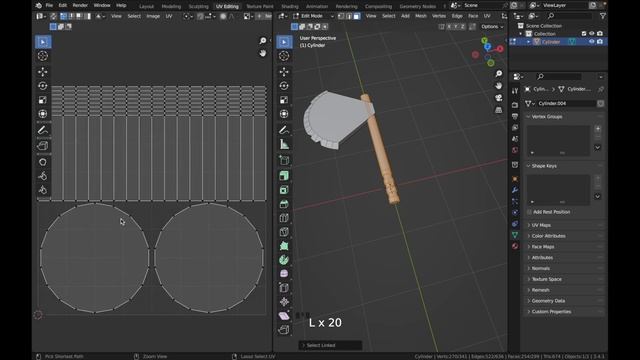The image size is (640, 360).
Task: Click the properties editor search field
Action: coord(559,77)
